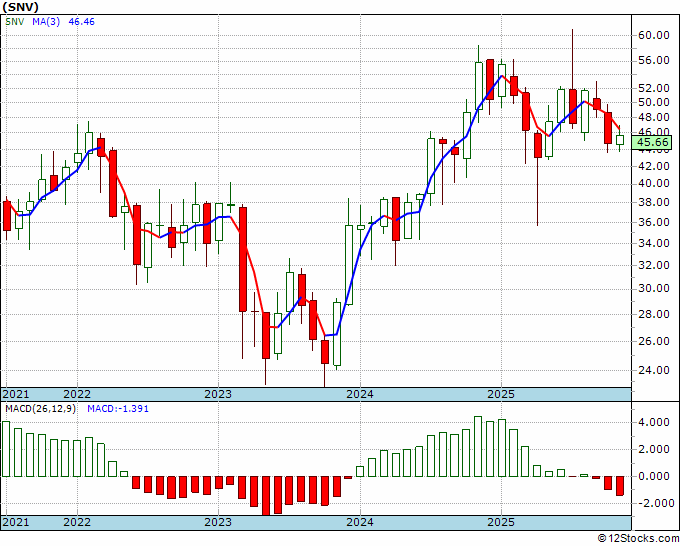Select the MACD:-1.391 value readout

pos(118,409)
